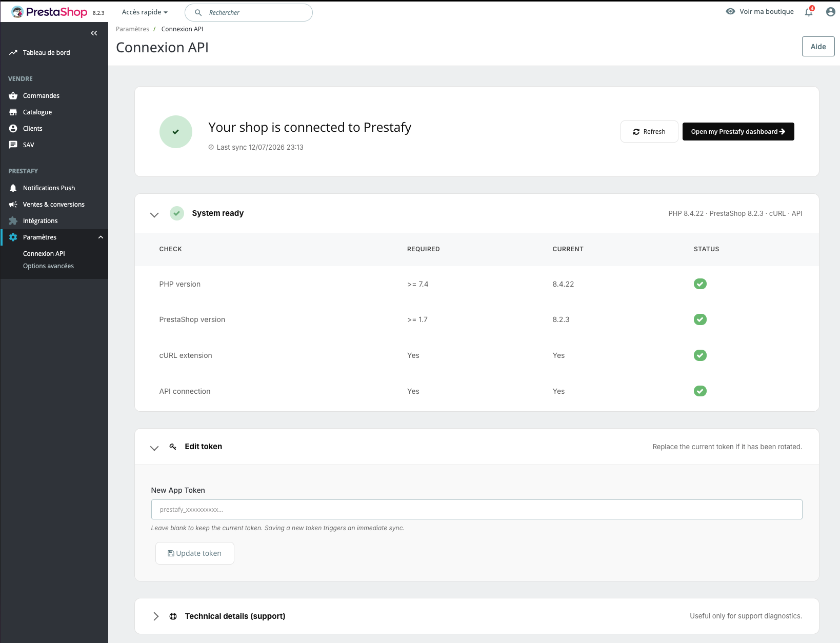Viewport: 840px width, 643px height.
Task: Open Ventes & conversions menu item
Action: click(x=54, y=205)
